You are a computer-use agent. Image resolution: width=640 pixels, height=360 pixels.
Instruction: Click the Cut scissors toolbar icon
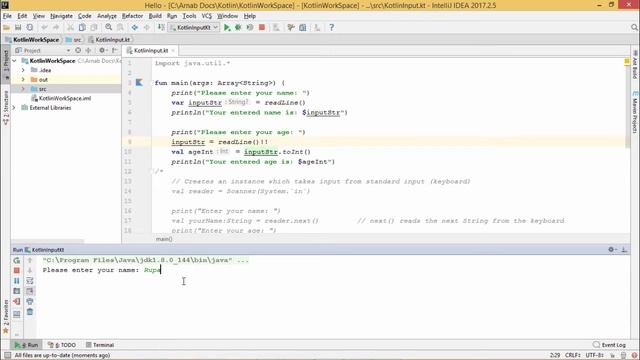click(70, 27)
